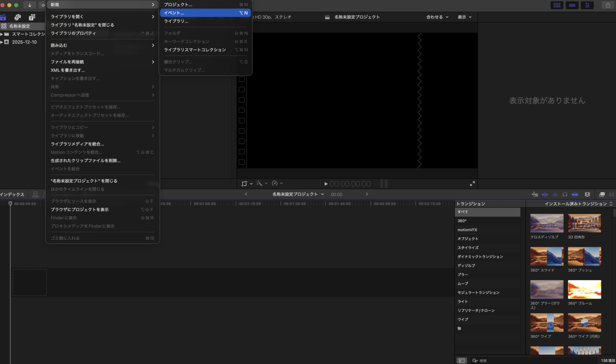Open the magic wand enhancements menu
Viewport: 616px width, 364px height.
[261, 183]
